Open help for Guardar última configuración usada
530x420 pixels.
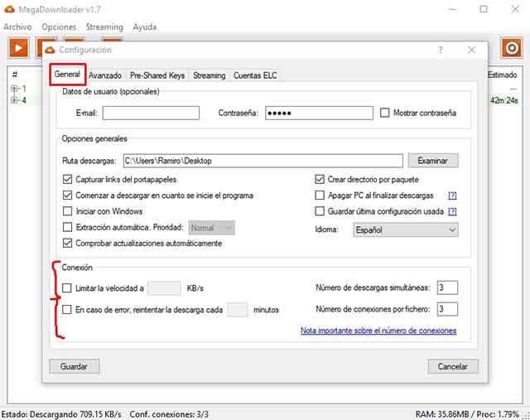tap(452, 212)
